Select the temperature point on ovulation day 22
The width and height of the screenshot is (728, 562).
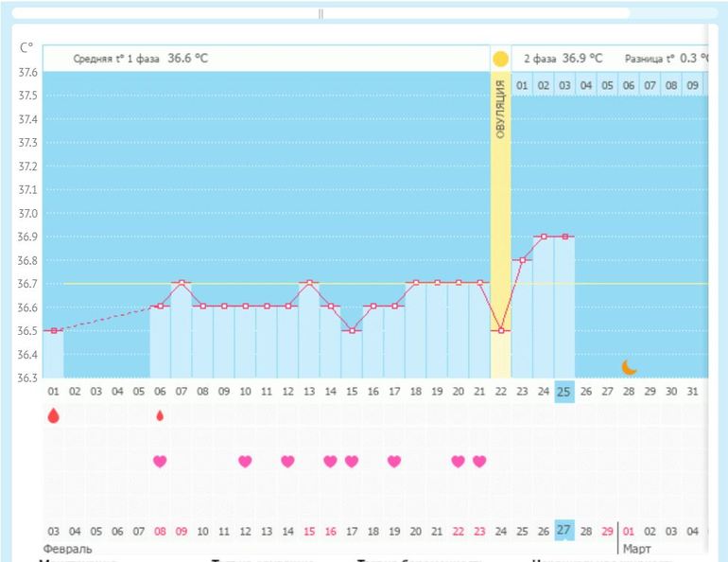501,330
